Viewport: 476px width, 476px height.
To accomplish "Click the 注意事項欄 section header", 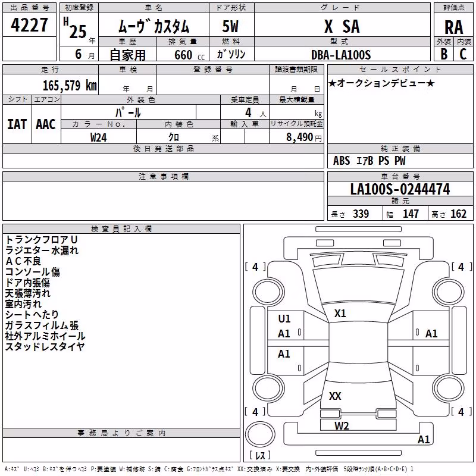I will 163,176.
